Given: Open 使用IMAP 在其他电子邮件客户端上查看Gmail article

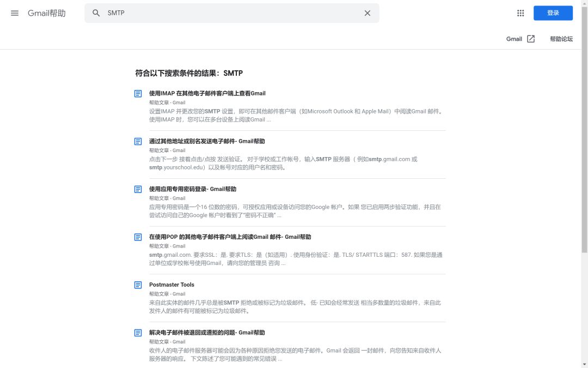Looking at the screenshot, I should pos(207,93).
